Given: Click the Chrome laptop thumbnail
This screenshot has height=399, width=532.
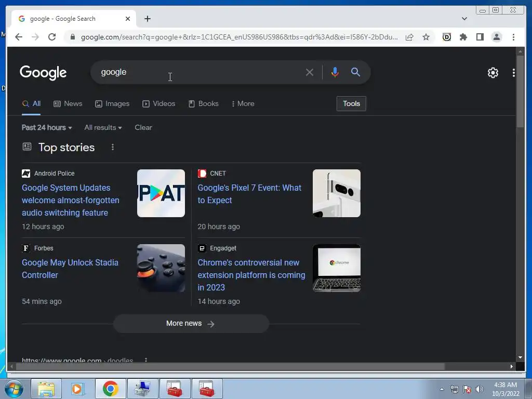Looking at the screenshot, I should coord(337,268).
